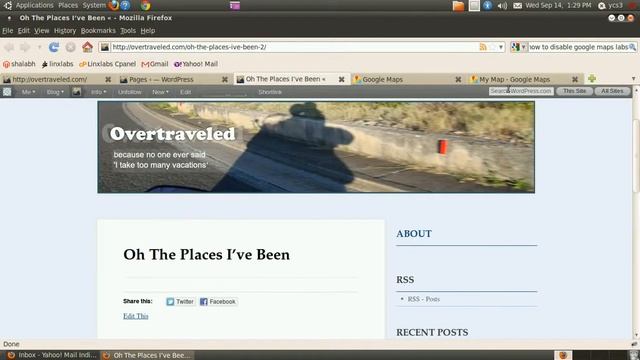This screenshot has height=360, width=640.
Task: Open the search engine selector dropdown
Action: click(x=519, y=47)
